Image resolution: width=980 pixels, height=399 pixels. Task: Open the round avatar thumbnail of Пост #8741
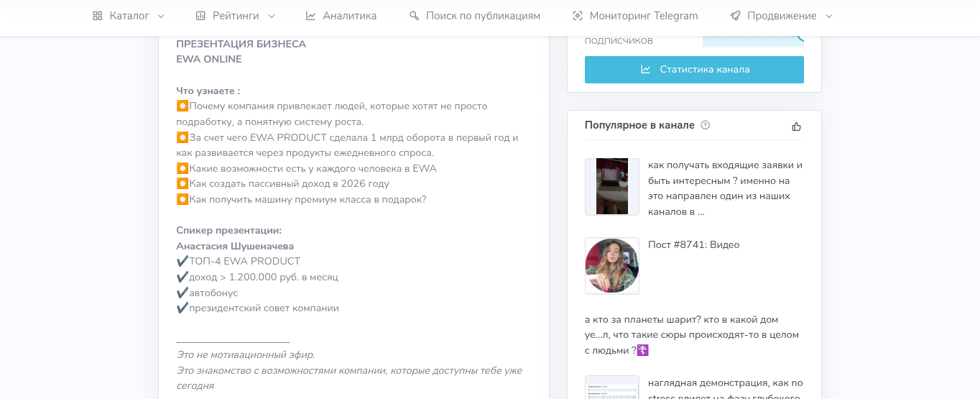[612, 266]
